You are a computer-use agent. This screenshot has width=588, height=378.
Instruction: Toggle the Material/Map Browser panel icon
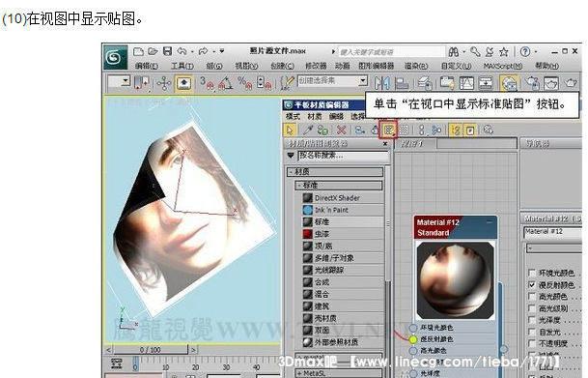[x=456, y=130]
